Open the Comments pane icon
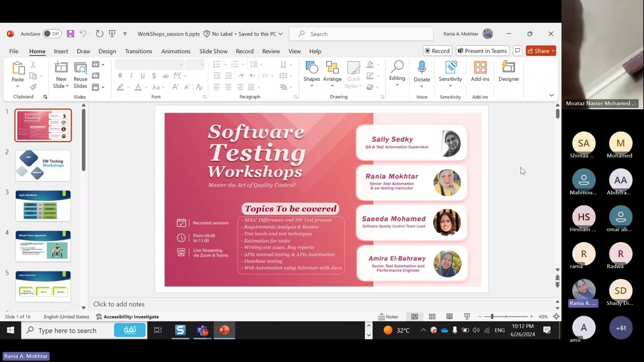This screenshot has width=644, height=362. [x=517, y=51]
